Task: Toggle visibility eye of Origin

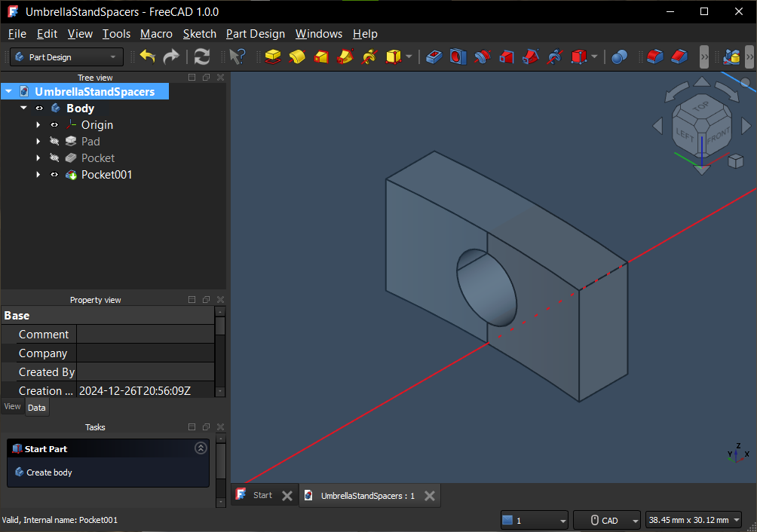Action: point(54,125)
